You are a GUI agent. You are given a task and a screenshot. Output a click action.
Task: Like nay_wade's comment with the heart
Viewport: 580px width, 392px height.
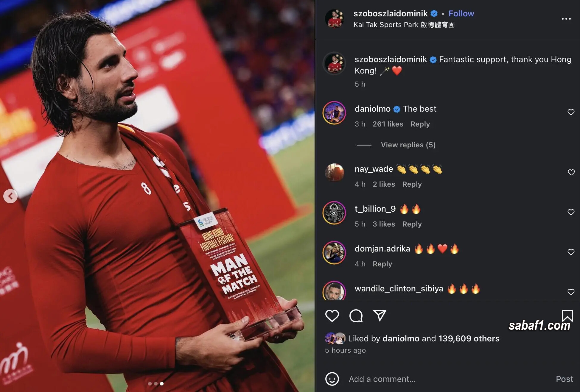(x=571, y=172)
